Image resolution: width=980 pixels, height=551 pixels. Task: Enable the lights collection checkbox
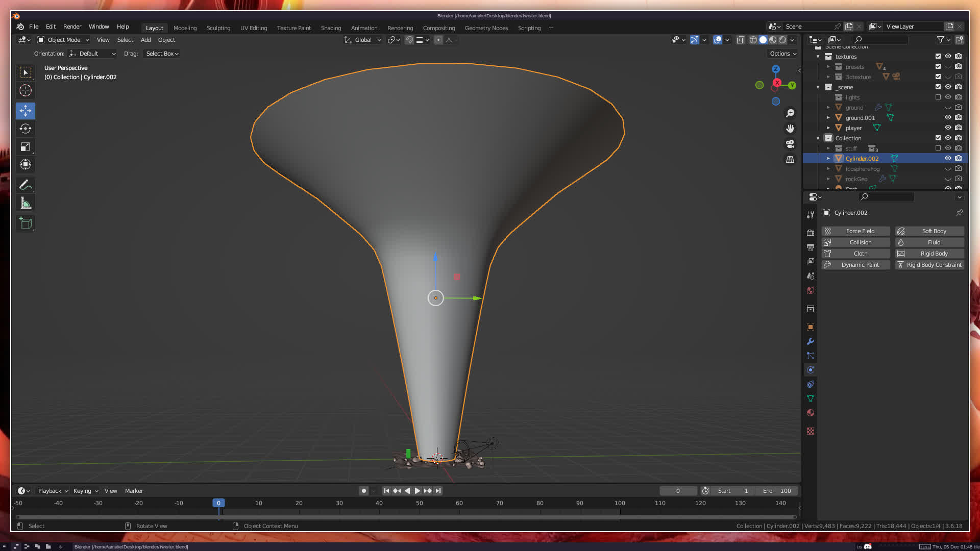[938, 97]
